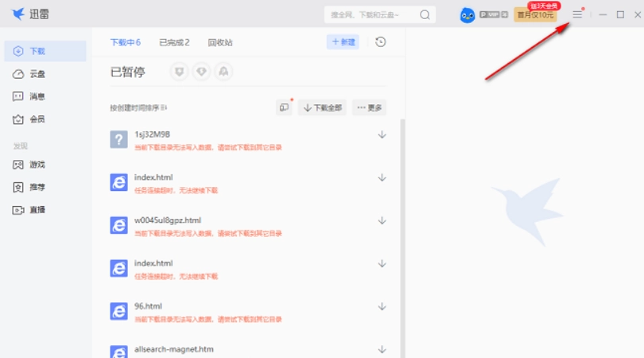644x358 pixels.
Task: Click the search magnifier icon
Action: point(425,14)
